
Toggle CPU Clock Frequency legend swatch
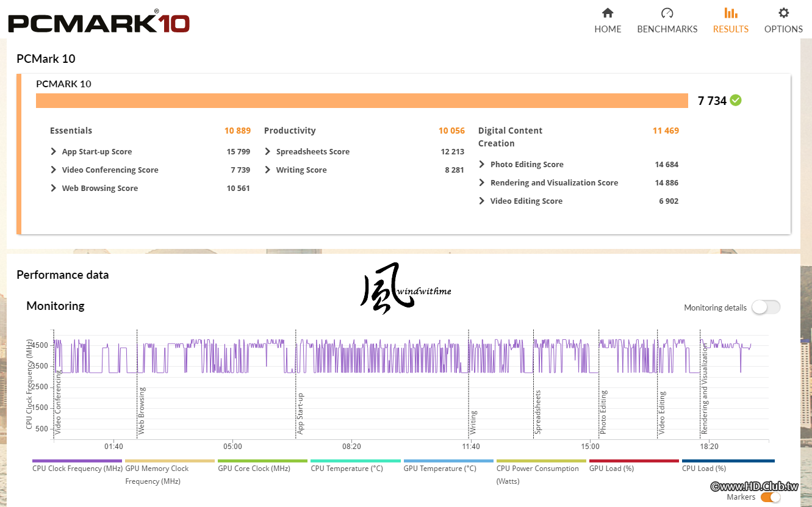pyautogui.click(x=77, y=461)
